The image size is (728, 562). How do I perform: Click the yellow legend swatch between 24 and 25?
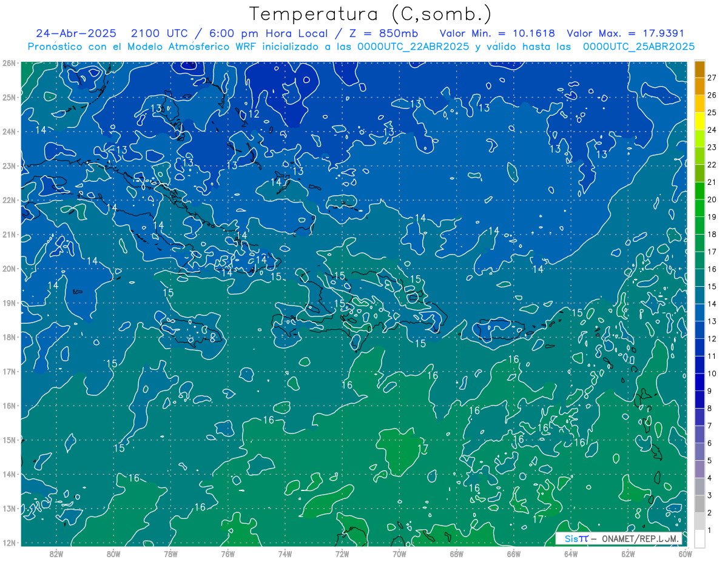(699, 121)
